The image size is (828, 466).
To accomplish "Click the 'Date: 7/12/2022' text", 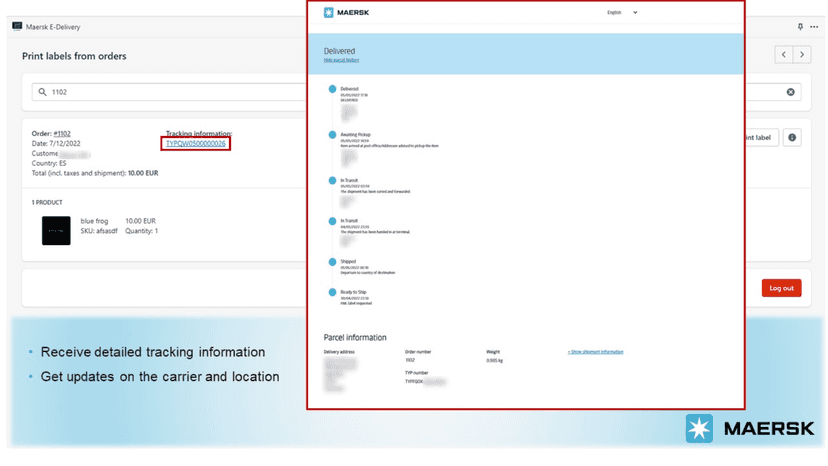I will coord(56,143).
